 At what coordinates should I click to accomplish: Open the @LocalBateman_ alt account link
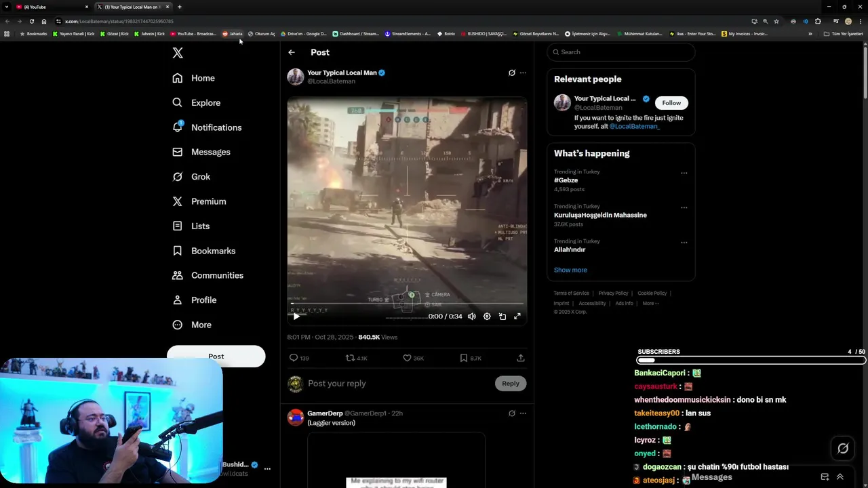(x=634, y=126)
